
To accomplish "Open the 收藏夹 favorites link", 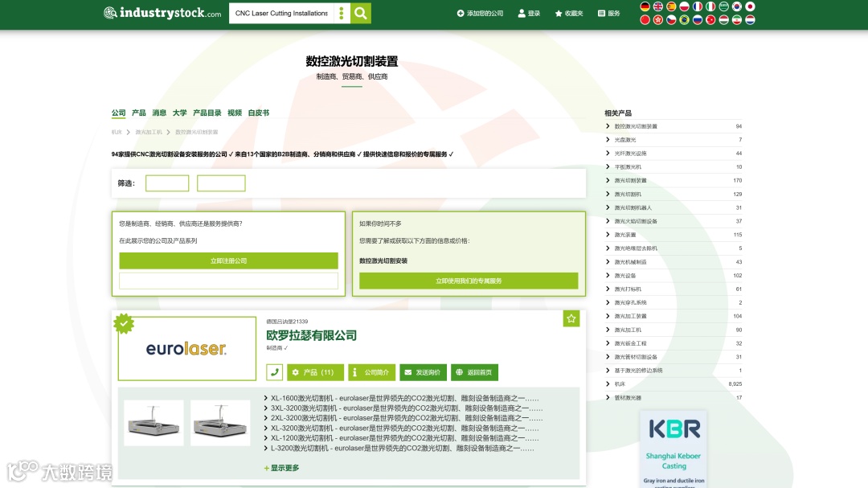I will click(x=569, y=14).
